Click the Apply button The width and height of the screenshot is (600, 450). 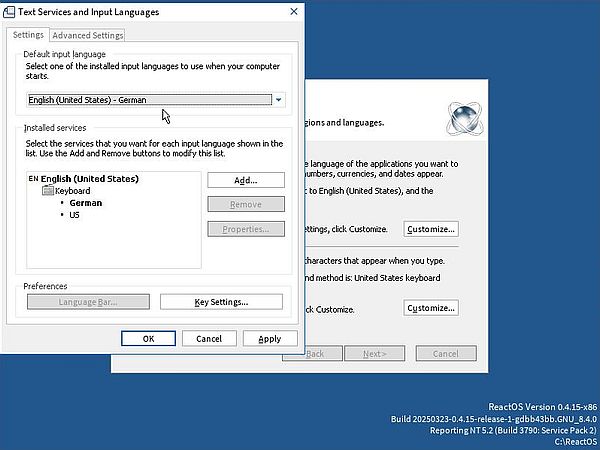(x=270, y=338)
